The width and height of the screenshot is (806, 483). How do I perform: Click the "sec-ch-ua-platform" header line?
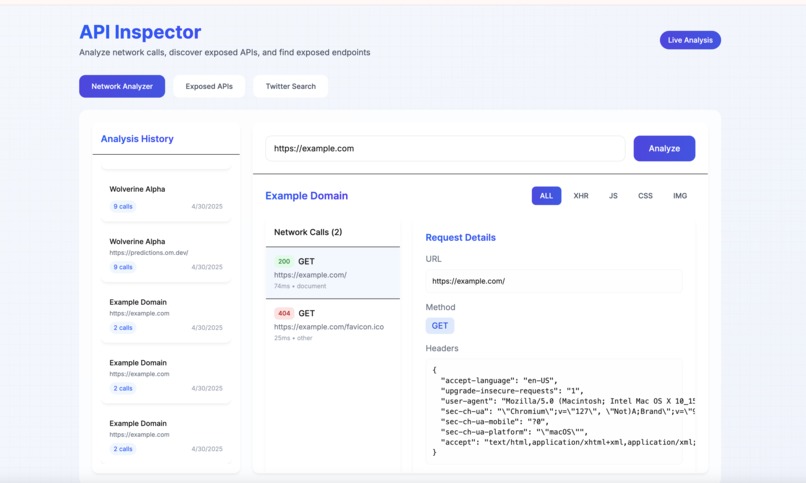tap(514, 432)
